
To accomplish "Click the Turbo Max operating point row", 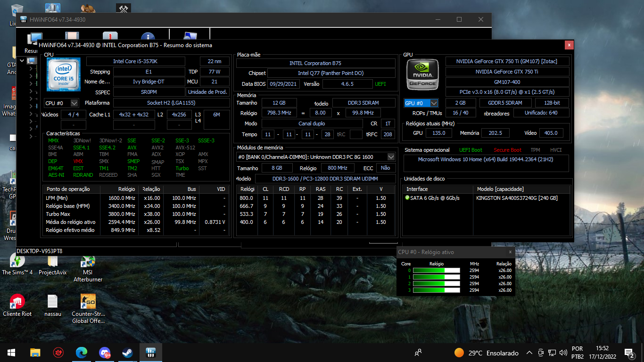I will coord(135,214).
